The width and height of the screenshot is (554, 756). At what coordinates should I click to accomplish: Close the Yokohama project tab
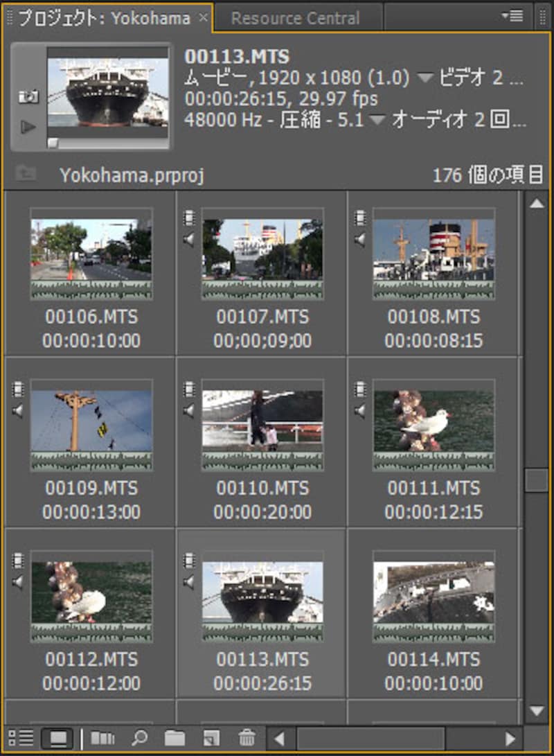pos(203,18)
